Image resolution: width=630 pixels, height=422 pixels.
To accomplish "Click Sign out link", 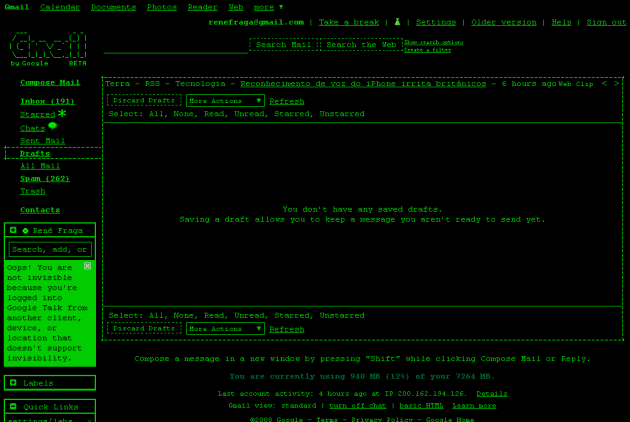I will pyautogui.click(x=606, y=22).
